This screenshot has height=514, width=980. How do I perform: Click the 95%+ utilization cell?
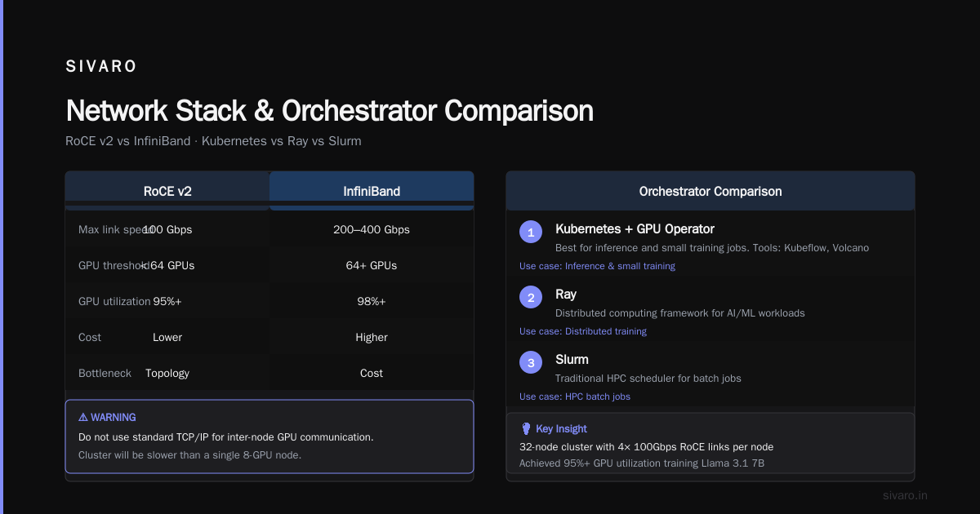(x=167, y=301)
